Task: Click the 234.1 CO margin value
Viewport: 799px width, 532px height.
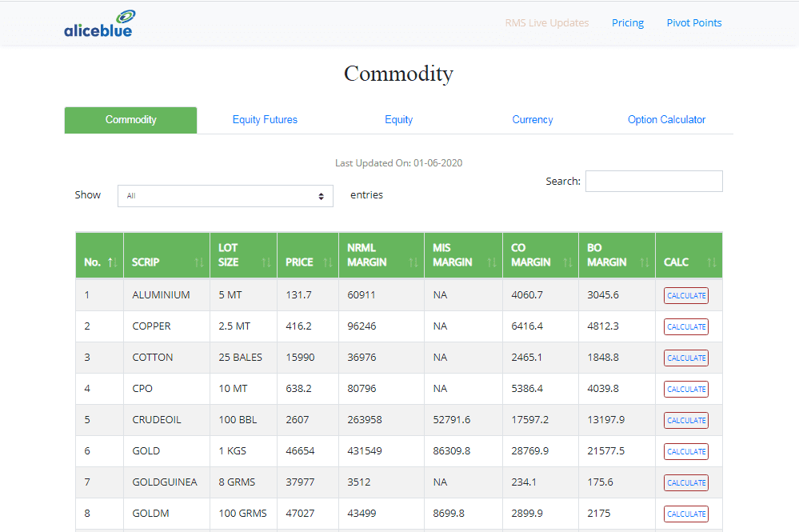Action: [524, 482]
